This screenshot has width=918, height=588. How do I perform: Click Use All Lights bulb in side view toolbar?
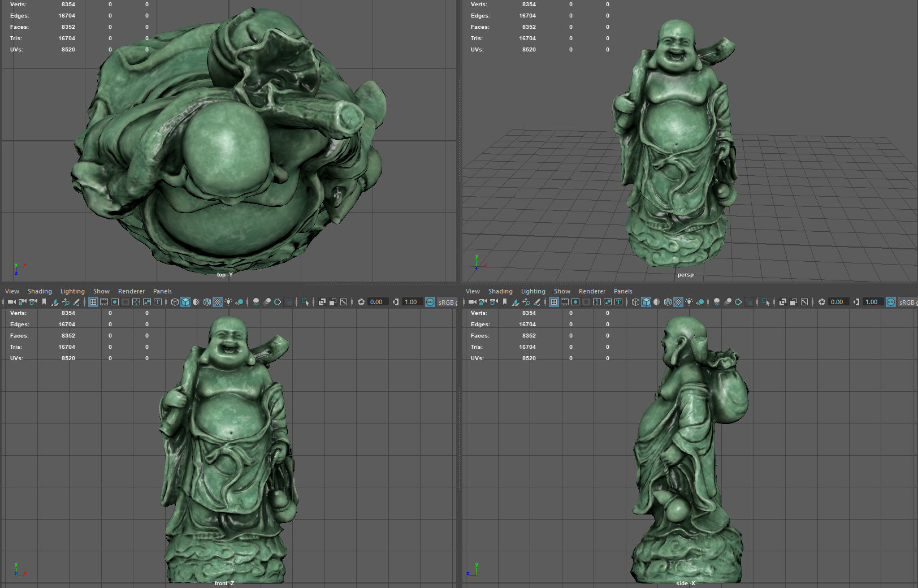pos(690,302)
